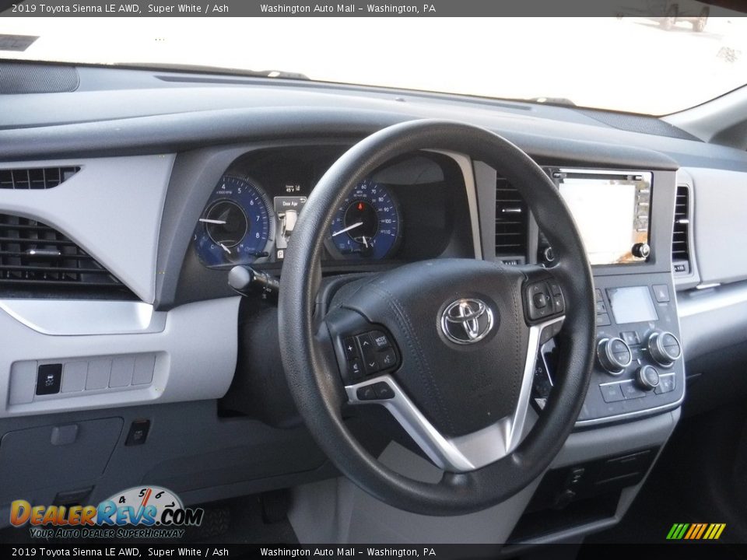Click 'Super White / Ash' in bottom caption
This screenshot has width=747, height=560.
[188, 552]
